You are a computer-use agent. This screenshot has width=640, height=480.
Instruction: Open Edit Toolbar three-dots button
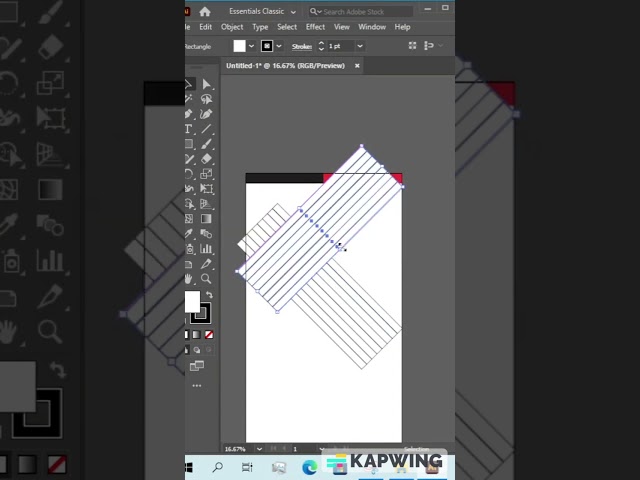(197, 386)
